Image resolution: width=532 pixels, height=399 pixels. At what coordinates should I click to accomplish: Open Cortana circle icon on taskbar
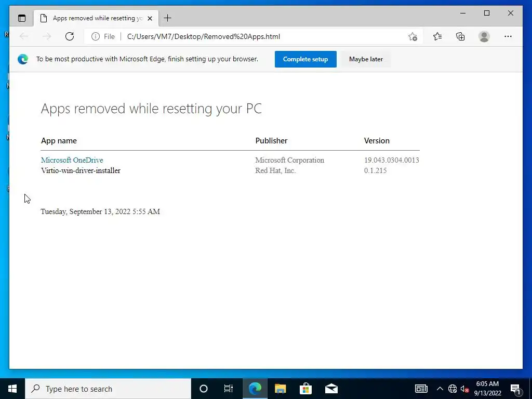(x=204, y=389)
